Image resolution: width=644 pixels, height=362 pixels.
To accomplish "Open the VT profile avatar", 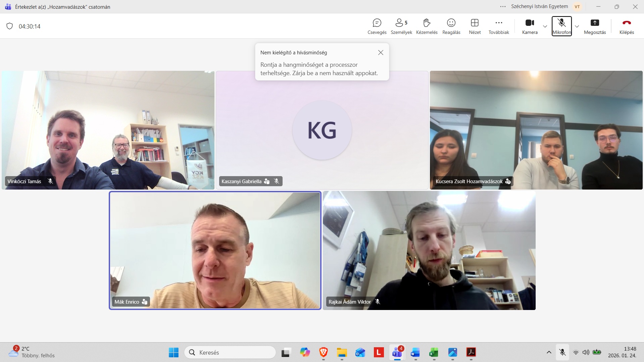I will 577,7.
